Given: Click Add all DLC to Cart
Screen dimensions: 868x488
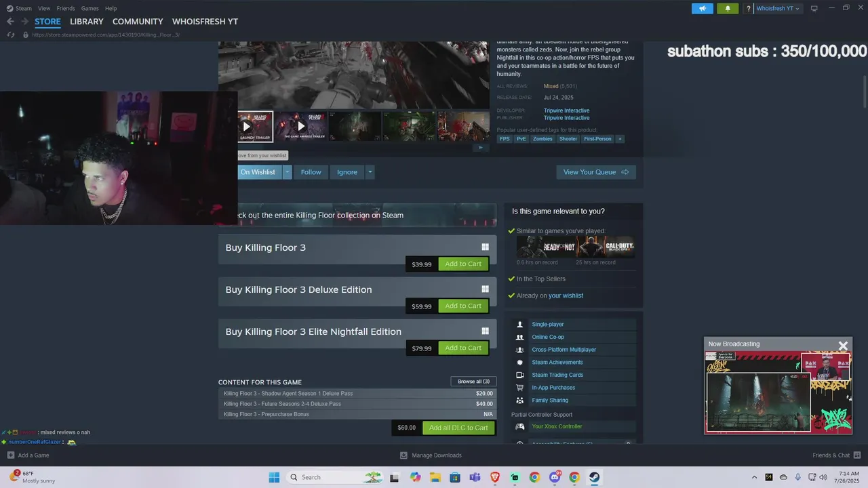Looking at the screenshot, I should [x=458, y=428].
